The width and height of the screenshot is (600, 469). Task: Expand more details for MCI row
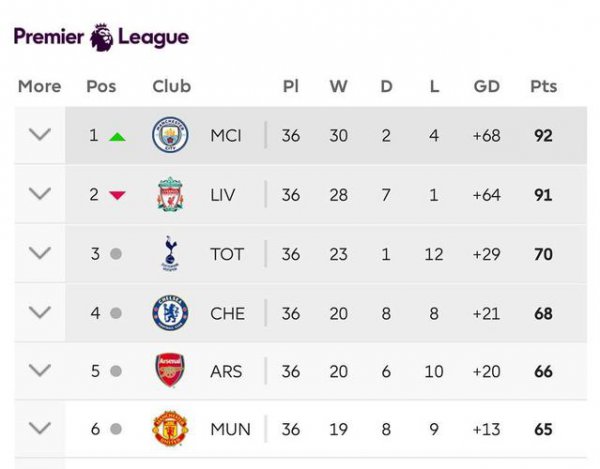tap(40, 134)
